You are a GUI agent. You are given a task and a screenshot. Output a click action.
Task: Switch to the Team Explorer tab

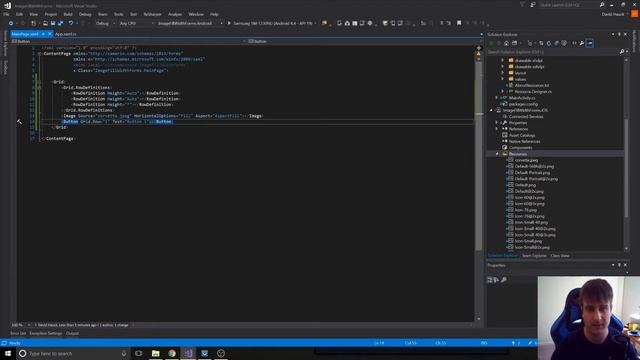coord(534,256)
